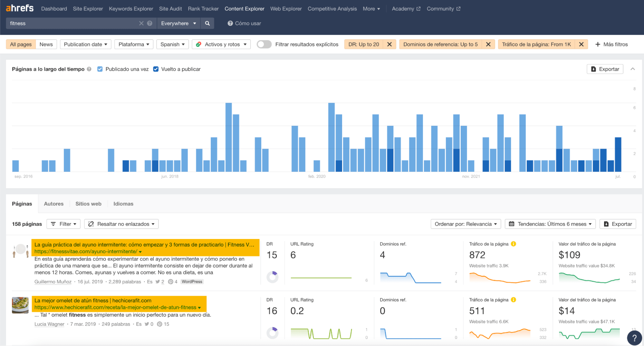The image size is (644, 346).
Task: Collapse the Páginas a lo largo del tiempo chart
Action: (633, 69)
